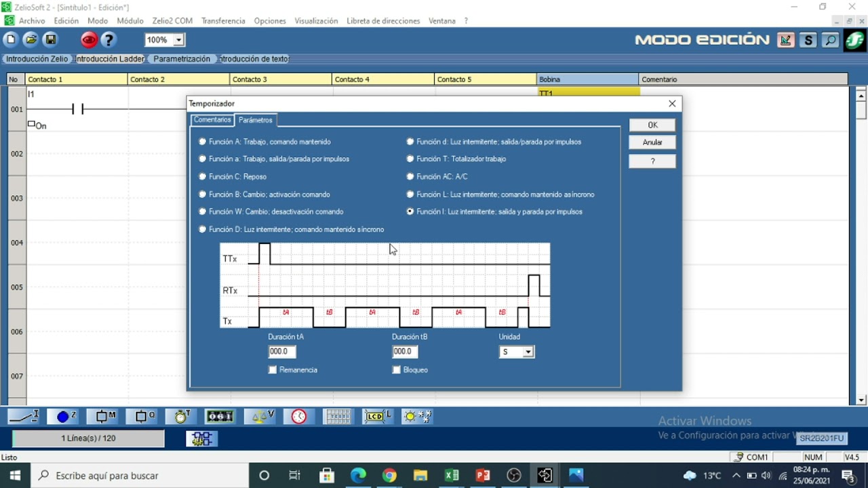Open Google Chrome from the taskbar
The width and height of the screenshot is (868, 488).
tap(389, 476)
